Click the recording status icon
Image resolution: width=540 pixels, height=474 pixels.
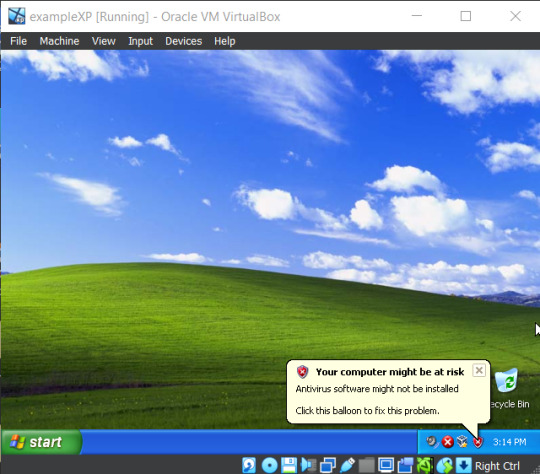[x=405, y=465]
